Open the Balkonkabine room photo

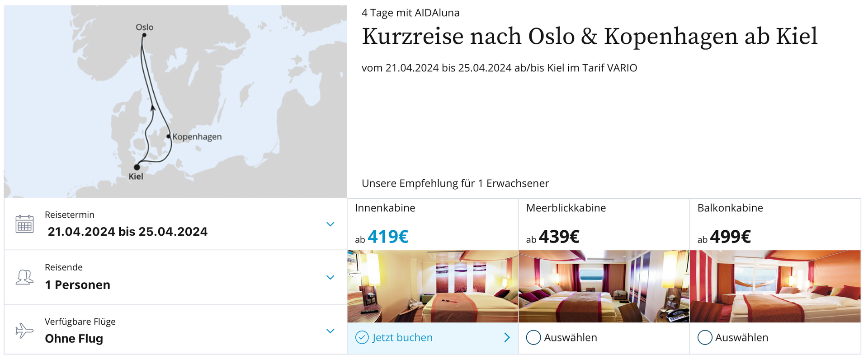point(775,286)
